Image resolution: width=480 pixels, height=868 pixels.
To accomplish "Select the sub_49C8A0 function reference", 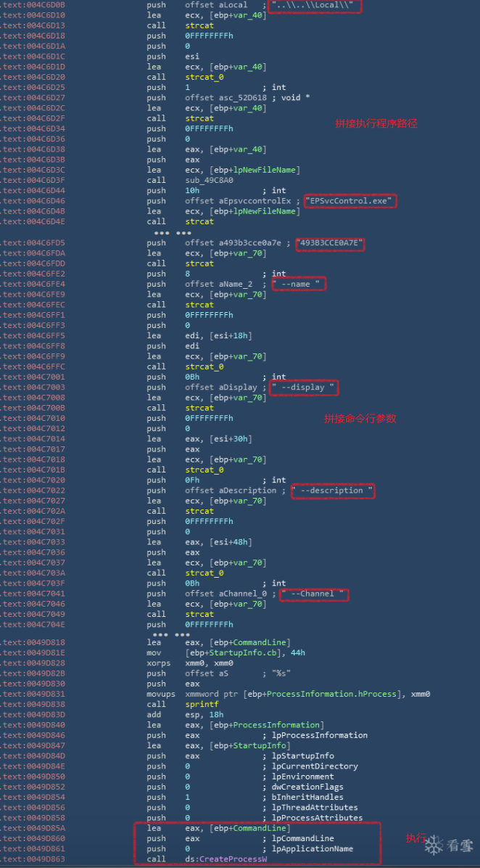I will click(x=210, y=180).
